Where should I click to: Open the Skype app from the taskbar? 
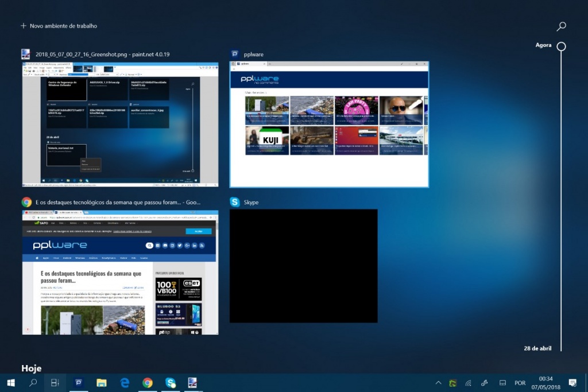[171, 382]
